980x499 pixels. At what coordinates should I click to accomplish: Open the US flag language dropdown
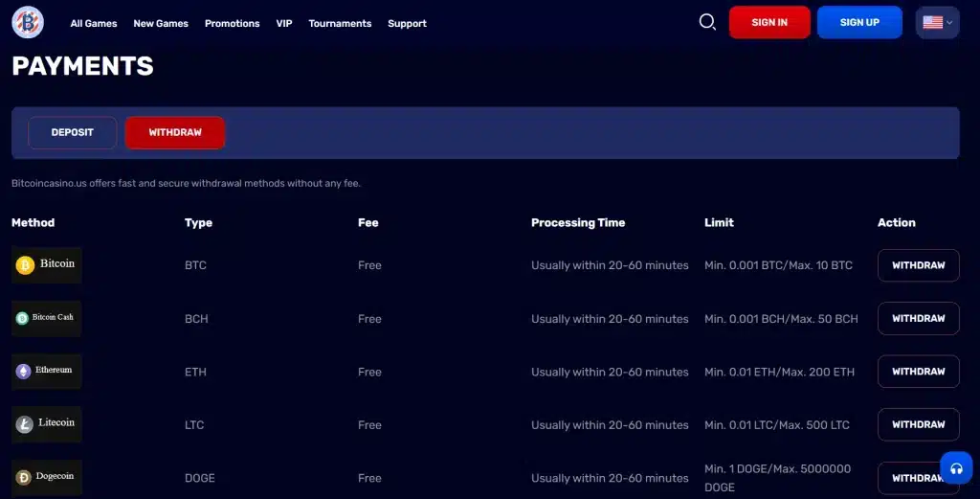coord(938,23)
